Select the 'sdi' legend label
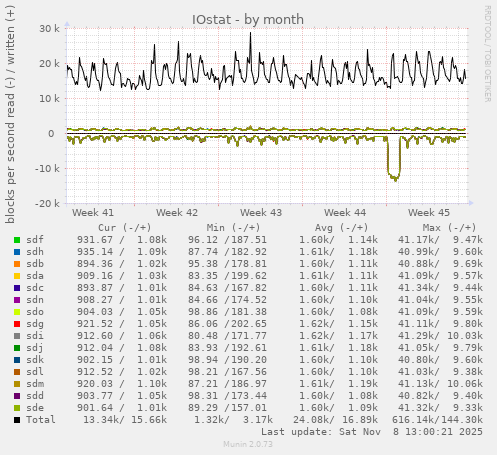 [x=35, y=336]
